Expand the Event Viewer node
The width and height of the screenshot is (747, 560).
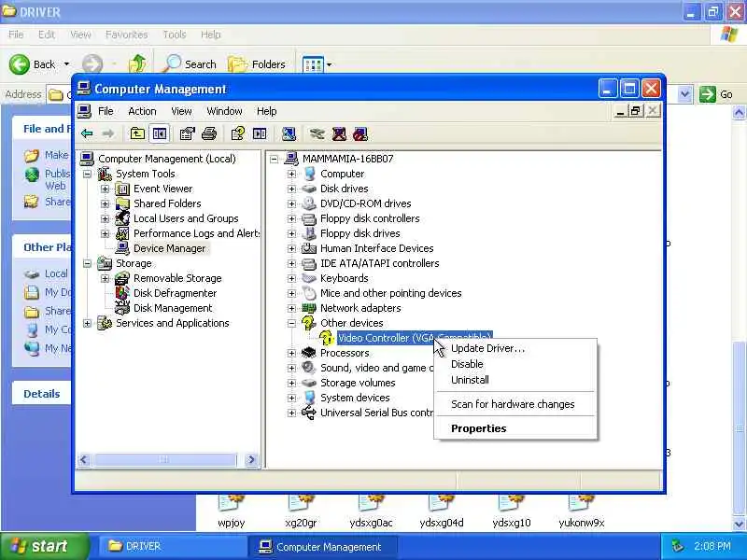105,189
